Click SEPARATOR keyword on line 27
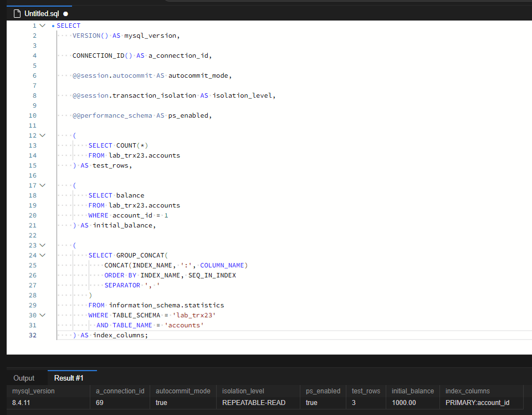Viewport: 532px width, 415px height. 122,285
